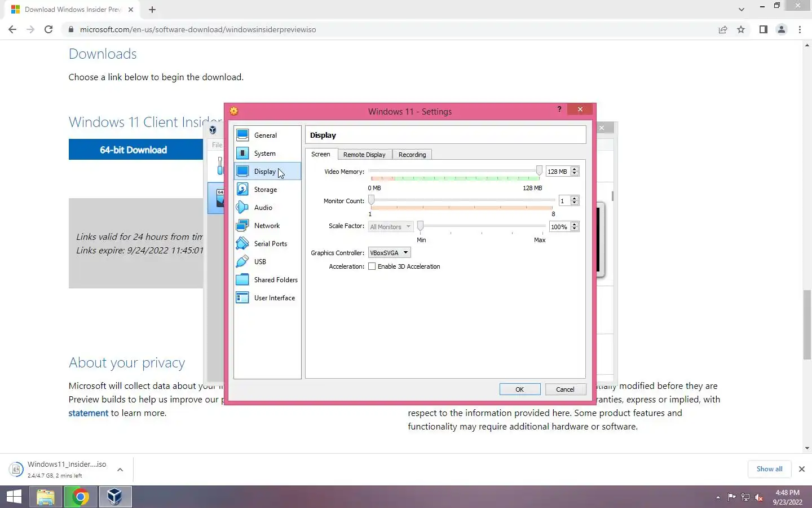Viewport: 812px width, 508px height.
Task: Click the taskbar clock showing 4:48 PM
Action: (x=788, y=497)
